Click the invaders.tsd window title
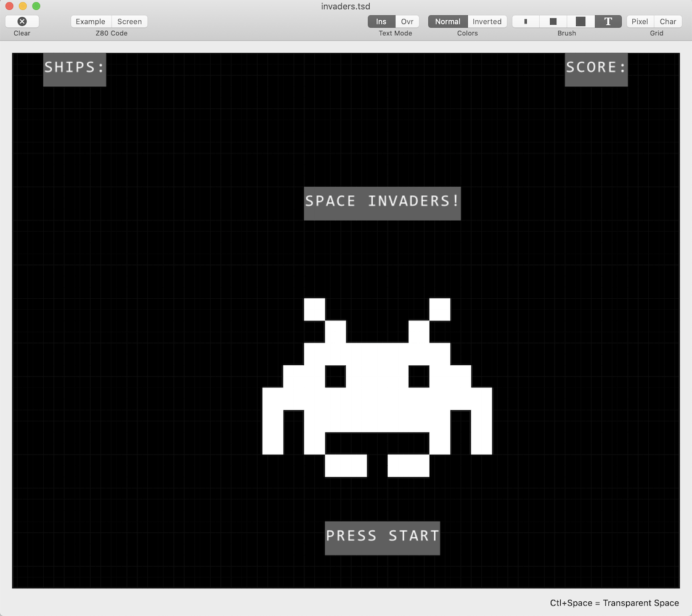This screenshot has width=692, height=616. click(346, 6)
